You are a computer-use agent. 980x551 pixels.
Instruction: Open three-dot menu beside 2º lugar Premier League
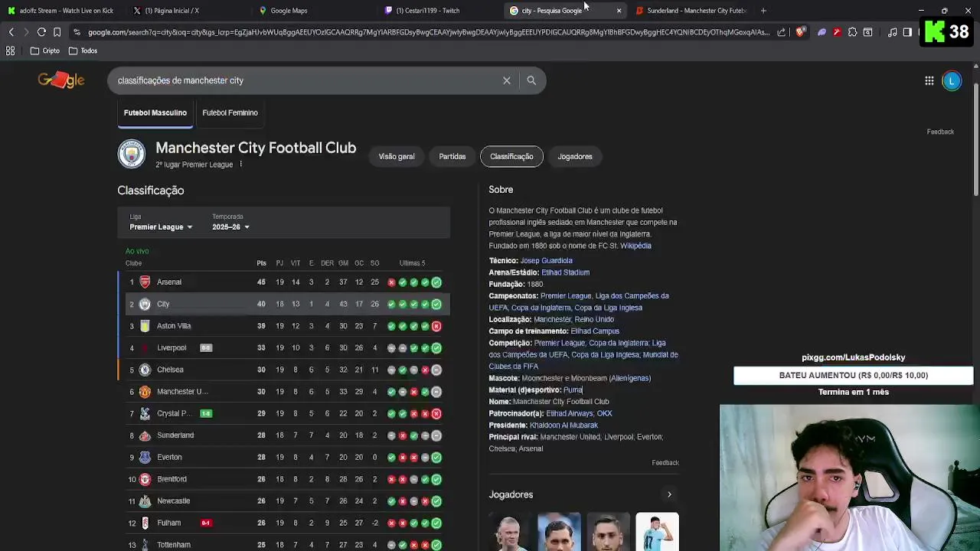[240, 165]
